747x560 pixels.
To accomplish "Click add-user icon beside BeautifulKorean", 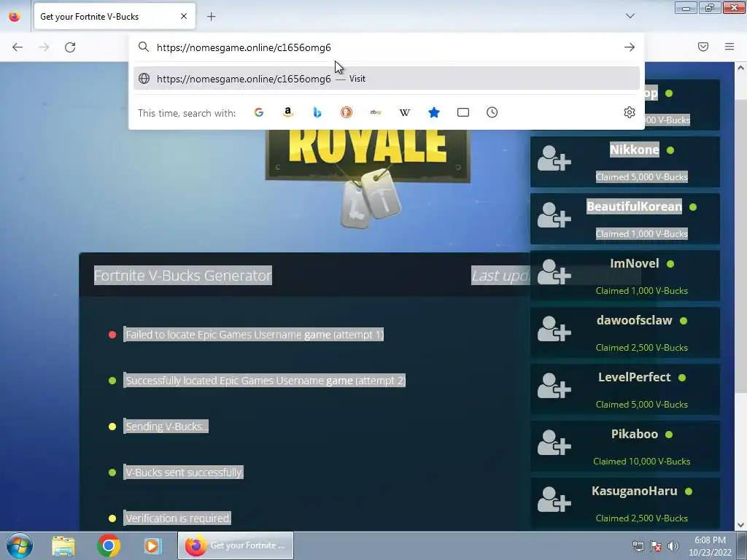I will [x=554, y=215].
